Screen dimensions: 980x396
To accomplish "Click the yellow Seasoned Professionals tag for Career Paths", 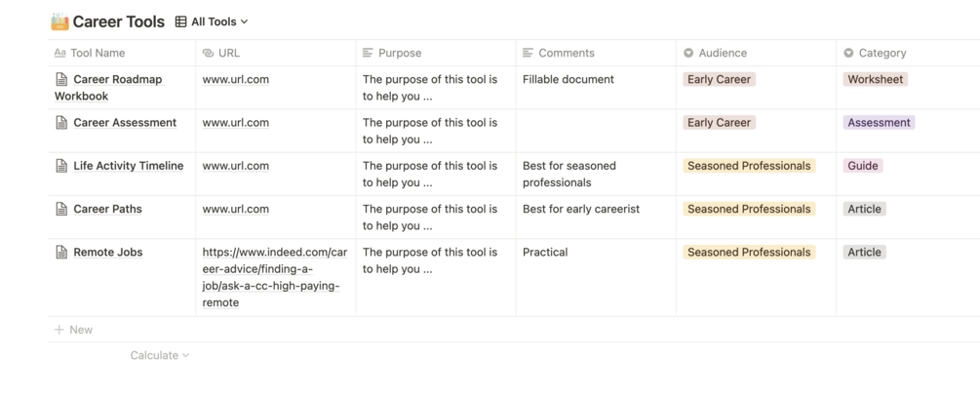I will coord(749,209).
